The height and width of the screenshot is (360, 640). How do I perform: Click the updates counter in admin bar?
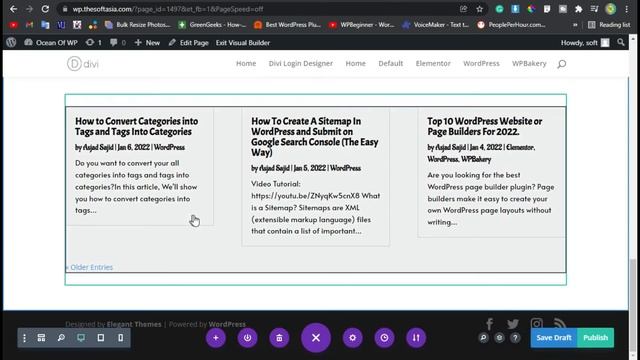coord(93,42)
